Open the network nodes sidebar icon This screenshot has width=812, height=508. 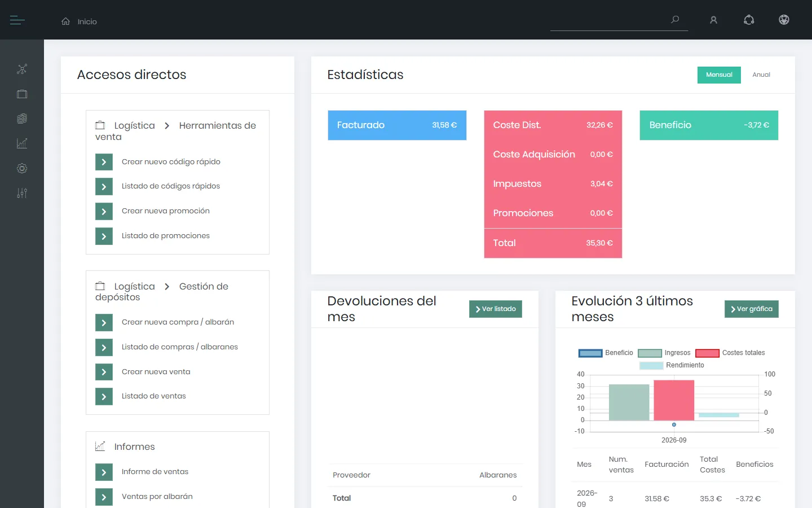pyautogui.click(x=22, y=69)
